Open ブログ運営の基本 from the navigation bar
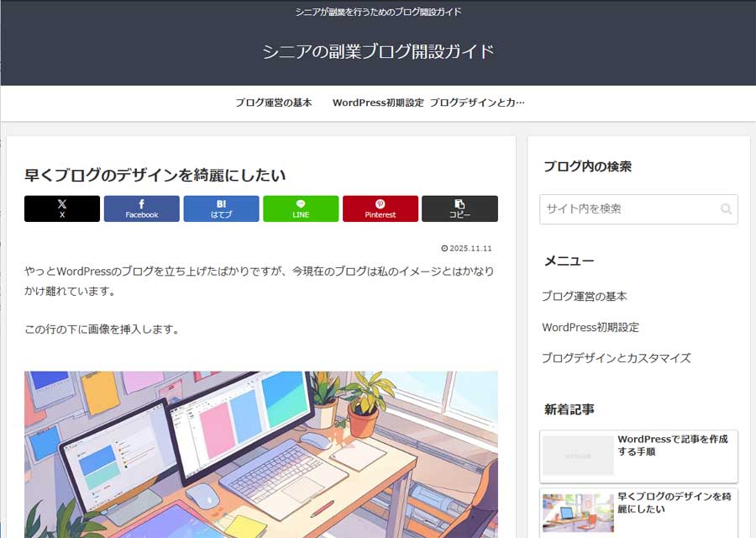The width and height of the screenshot is (756, 538). click(x=273, y=102)
